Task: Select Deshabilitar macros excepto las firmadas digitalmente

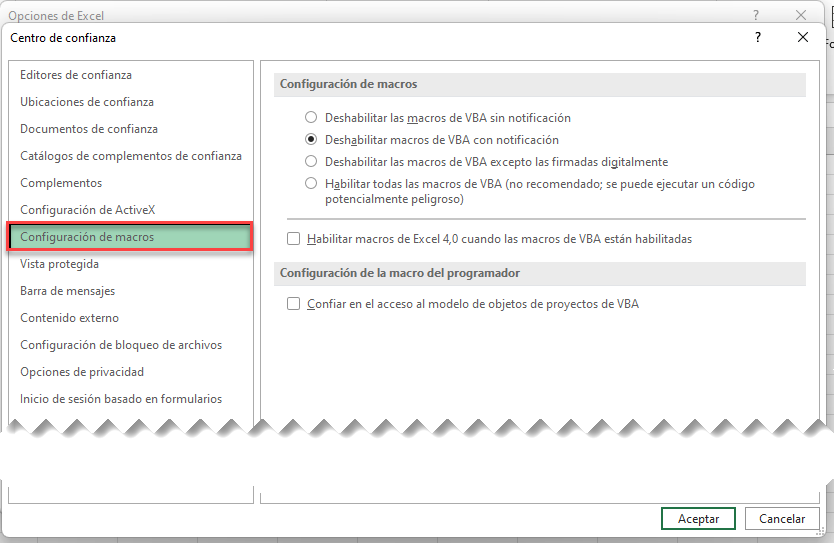Action: [x=311, y=161]
